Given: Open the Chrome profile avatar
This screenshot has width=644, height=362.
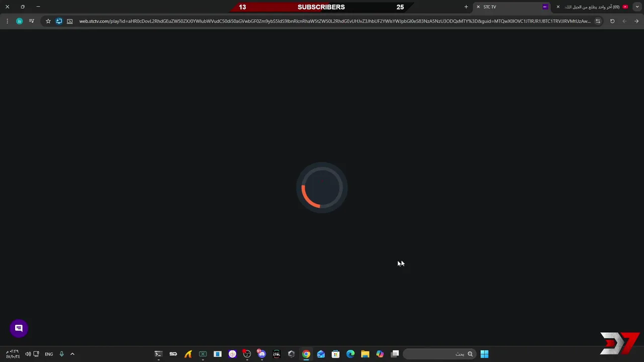Looking at the screenshot, I should pos(19,21).
